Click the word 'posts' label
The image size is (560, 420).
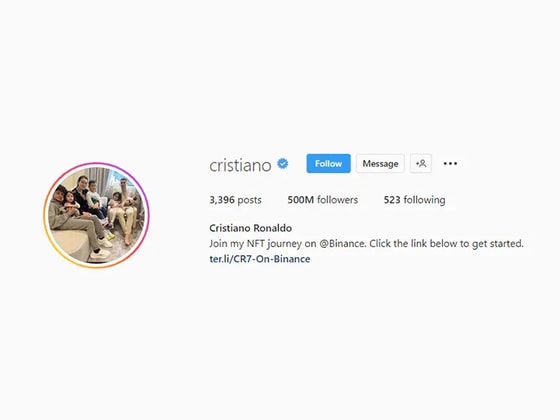[x=249, y=200]
